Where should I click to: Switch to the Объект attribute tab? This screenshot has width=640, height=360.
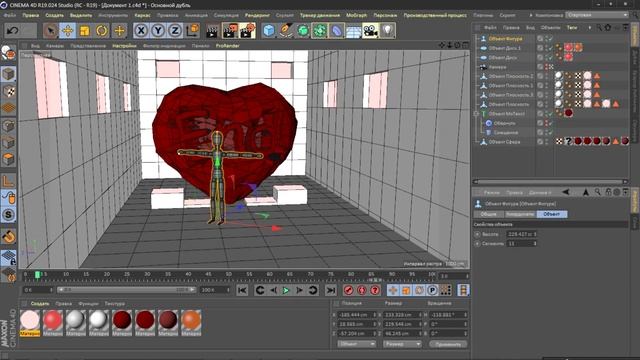coord(552,214)
